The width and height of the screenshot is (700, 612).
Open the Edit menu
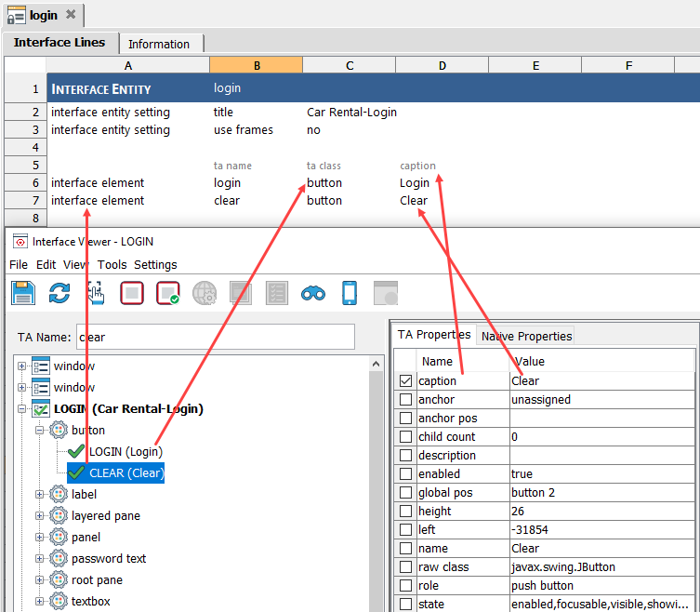tap(46, 264)
